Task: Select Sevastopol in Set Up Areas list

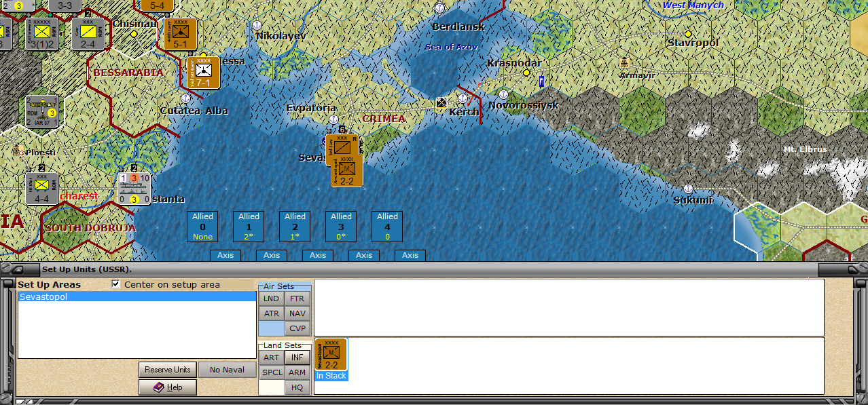Action: [137, 297]
